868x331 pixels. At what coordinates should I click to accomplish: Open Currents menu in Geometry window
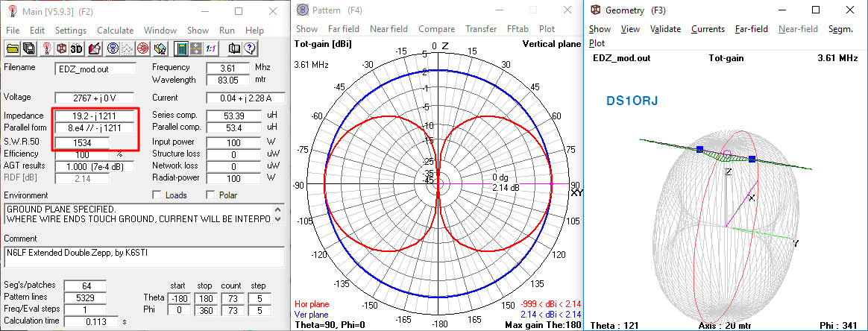708,29
